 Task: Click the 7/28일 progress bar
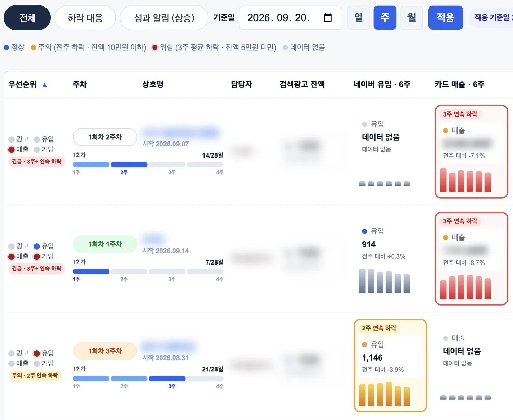click(x=148, y=272)
